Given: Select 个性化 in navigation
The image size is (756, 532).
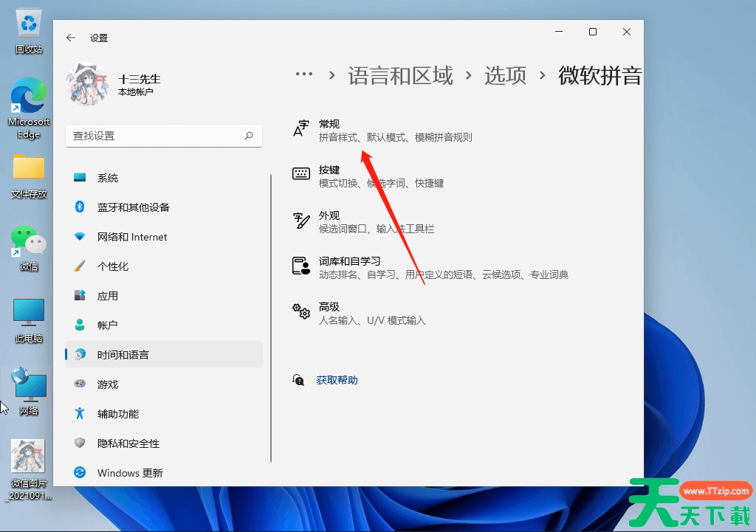Looking at the screenshot, I should click(x=164, y=266).
